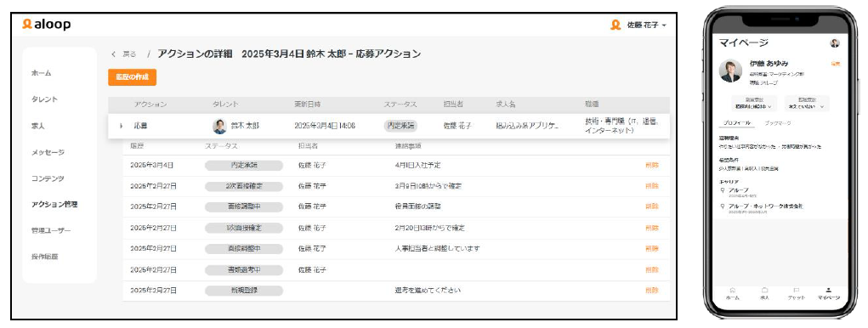
Task: Click the 内定承諾 pill in the 2025年3月4日 history row
Action: click(x=244, y=166)
